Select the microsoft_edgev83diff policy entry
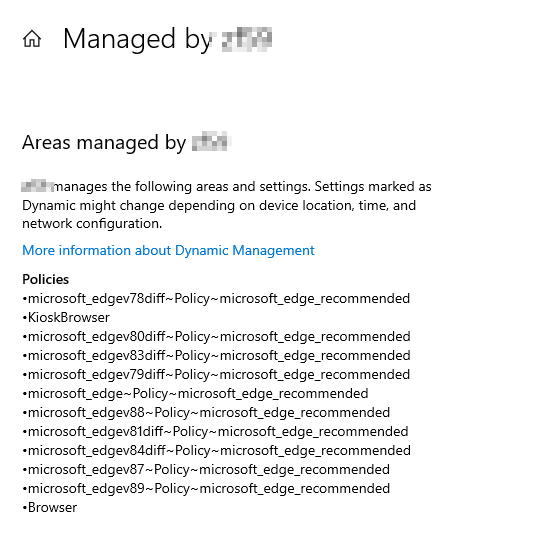This screenshot has width=546, height=552. [216, 356]
